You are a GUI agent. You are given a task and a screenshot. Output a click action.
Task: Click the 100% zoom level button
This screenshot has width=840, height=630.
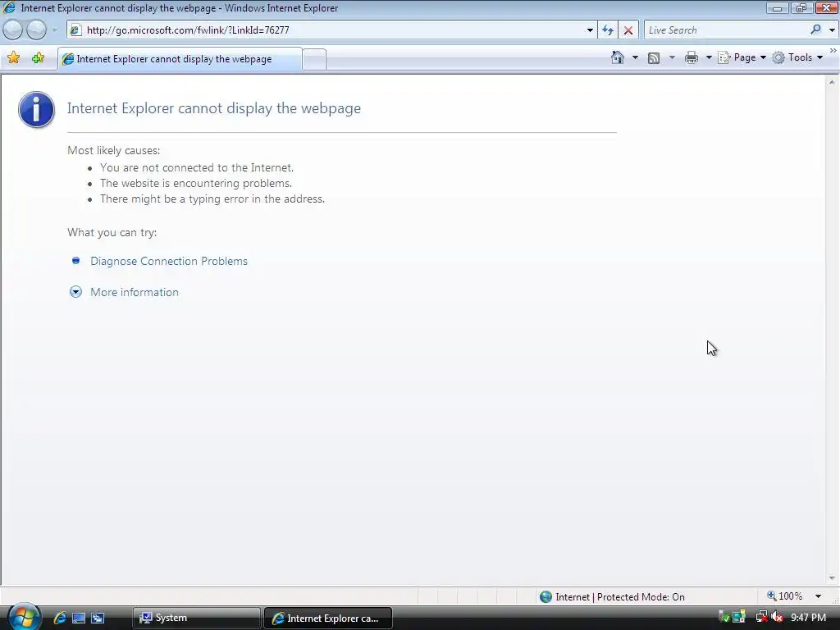[x=785, y=596]
